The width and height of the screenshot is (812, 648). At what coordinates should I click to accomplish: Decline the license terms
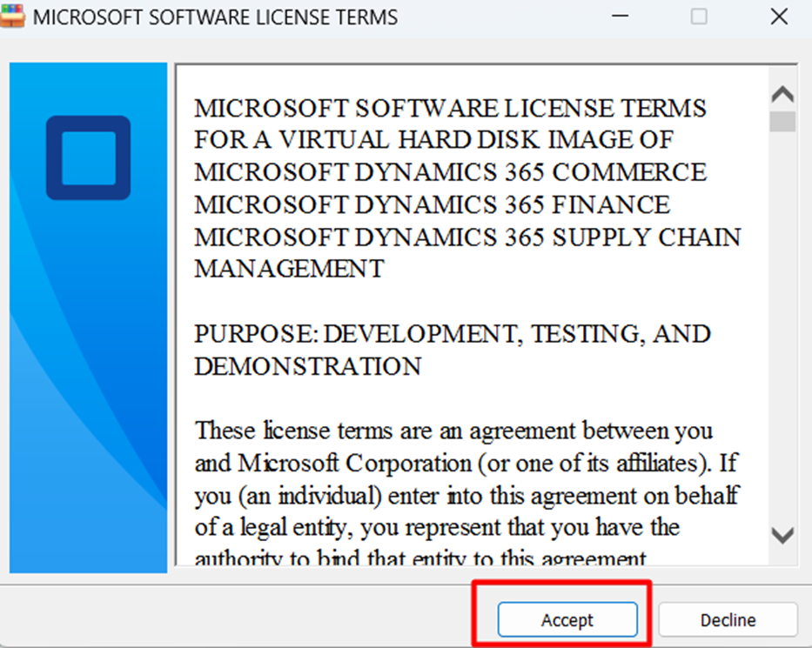point(728,619)
